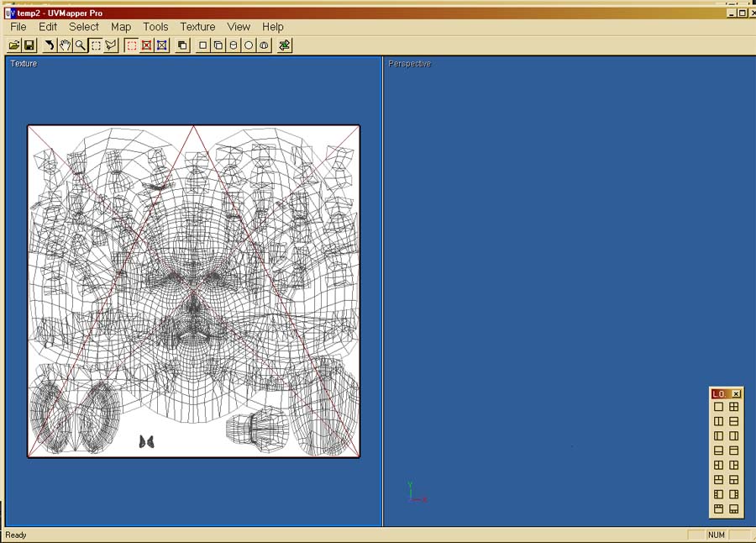Choose the four-pane grid layout icon
Image resolution: width=756 pixels, height=543 pixels.
pyautogui.click(x=734, y=407)
